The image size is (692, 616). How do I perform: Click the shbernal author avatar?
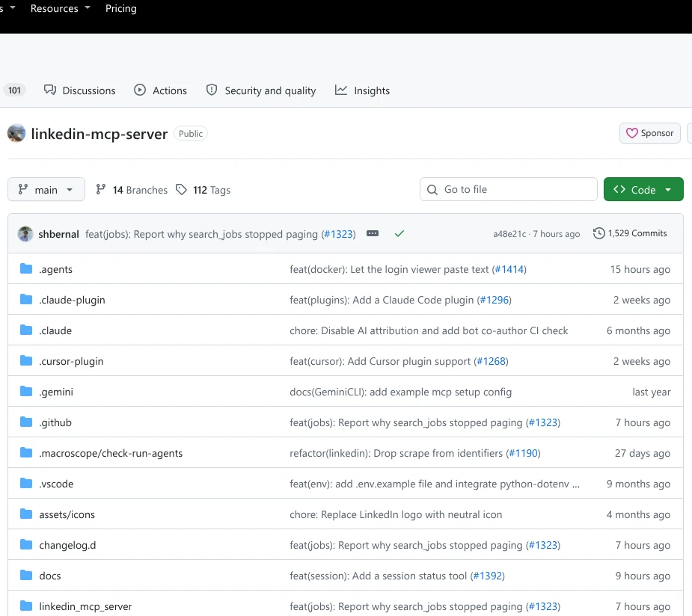tap(25, 234)
